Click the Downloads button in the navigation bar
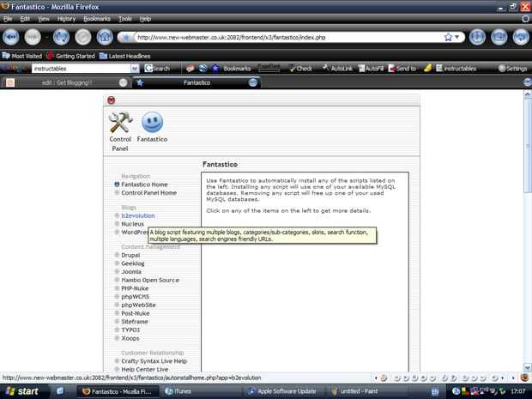This screenshot has width=532, height=399. coord(477,37)
